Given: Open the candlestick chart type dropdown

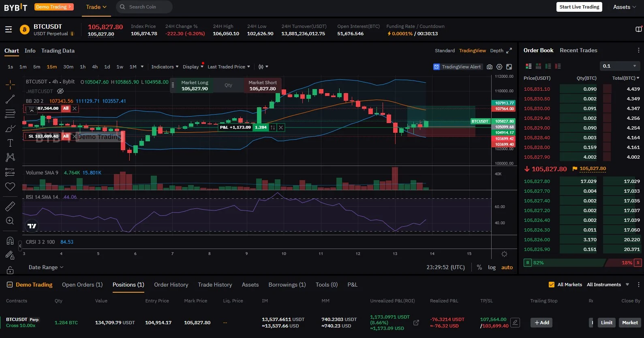Looking at the screenshot, I should coord(263,67).
